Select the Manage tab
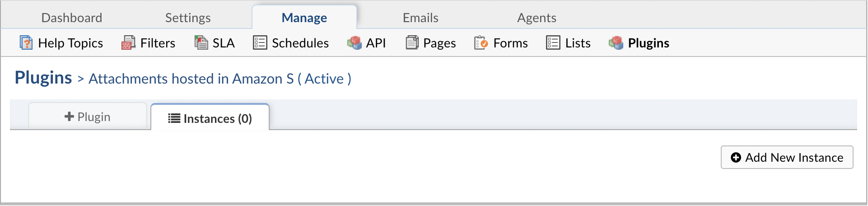Screen dimensions: 868x206 (x=304, y=18)
